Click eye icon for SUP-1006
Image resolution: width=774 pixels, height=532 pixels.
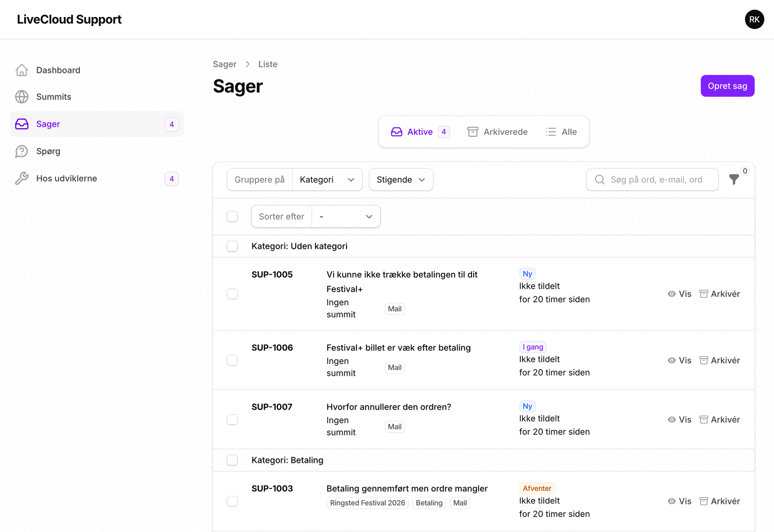(671, 360)
